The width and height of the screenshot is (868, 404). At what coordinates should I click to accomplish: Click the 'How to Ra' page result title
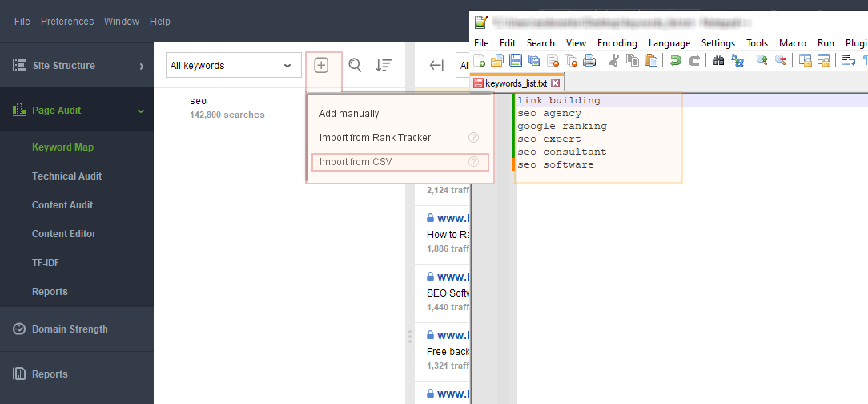click(x=448, y=234)
